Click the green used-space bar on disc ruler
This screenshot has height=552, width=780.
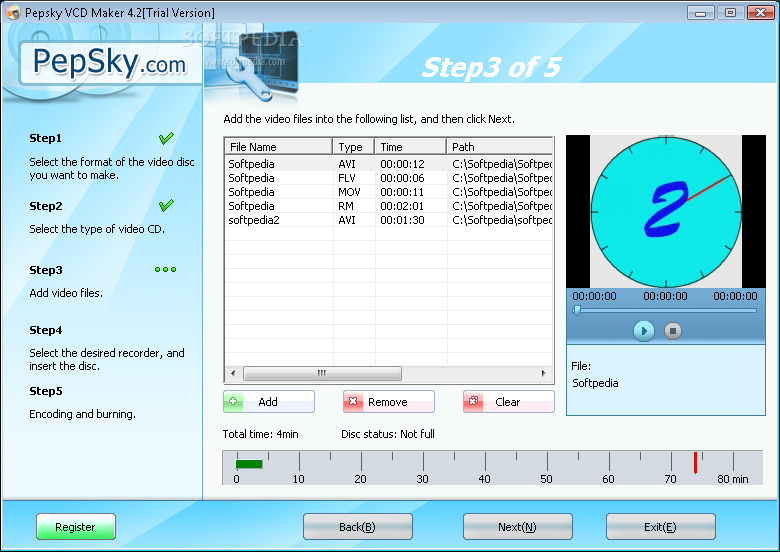[249, 464]
